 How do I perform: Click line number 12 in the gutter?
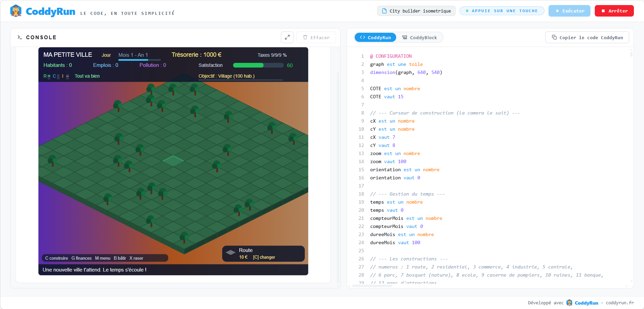tap(361, 145)
